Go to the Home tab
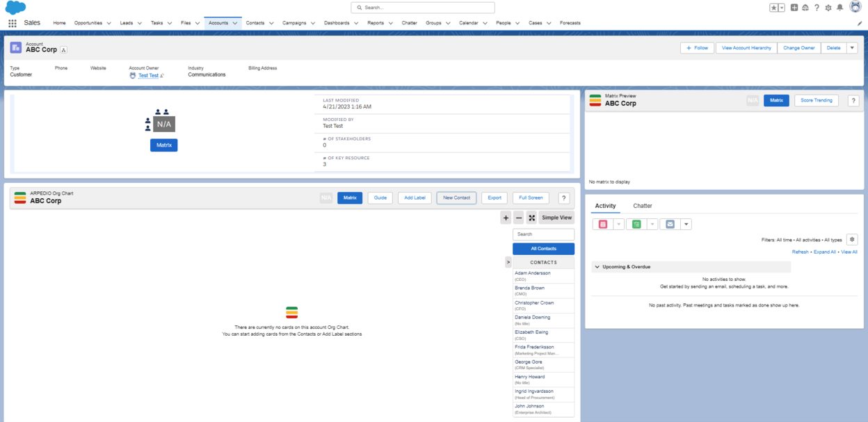Screen dimensions: 868x422 (x=60, y=23)
